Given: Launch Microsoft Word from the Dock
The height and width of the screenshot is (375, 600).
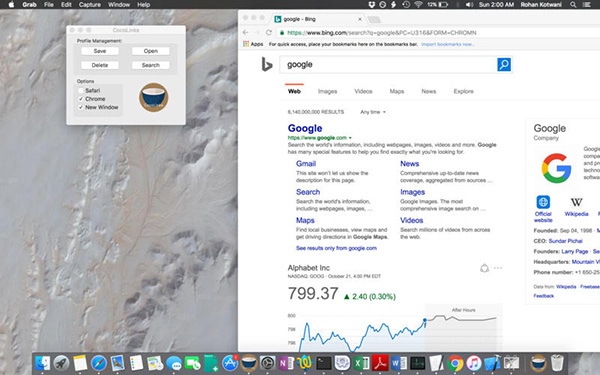Looking at the screenshot, I should coord(399,363).
